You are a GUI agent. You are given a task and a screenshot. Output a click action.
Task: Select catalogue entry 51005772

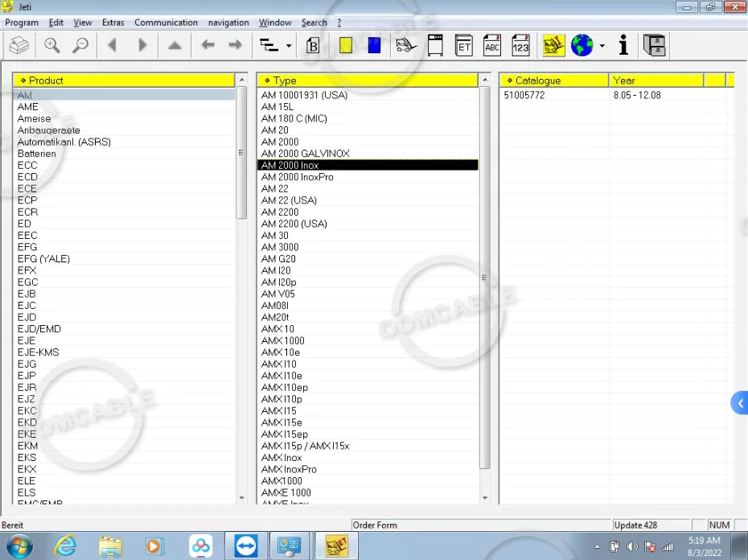[524, 95]
